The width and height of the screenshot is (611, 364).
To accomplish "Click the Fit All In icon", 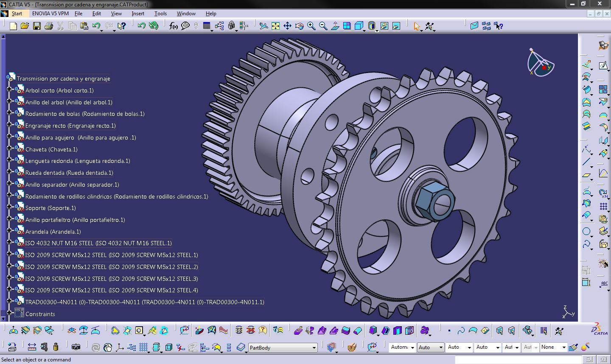I will (x=275, y=26).
